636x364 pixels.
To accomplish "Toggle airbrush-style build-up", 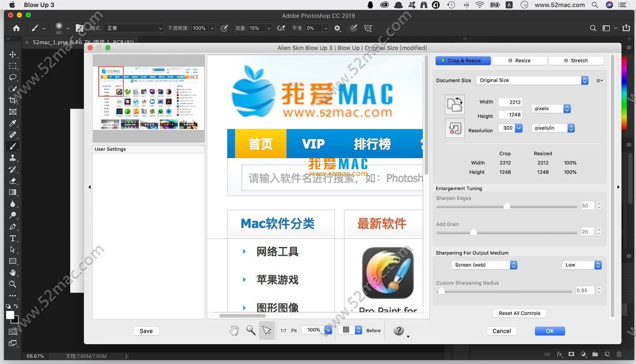I will point(281,28).
